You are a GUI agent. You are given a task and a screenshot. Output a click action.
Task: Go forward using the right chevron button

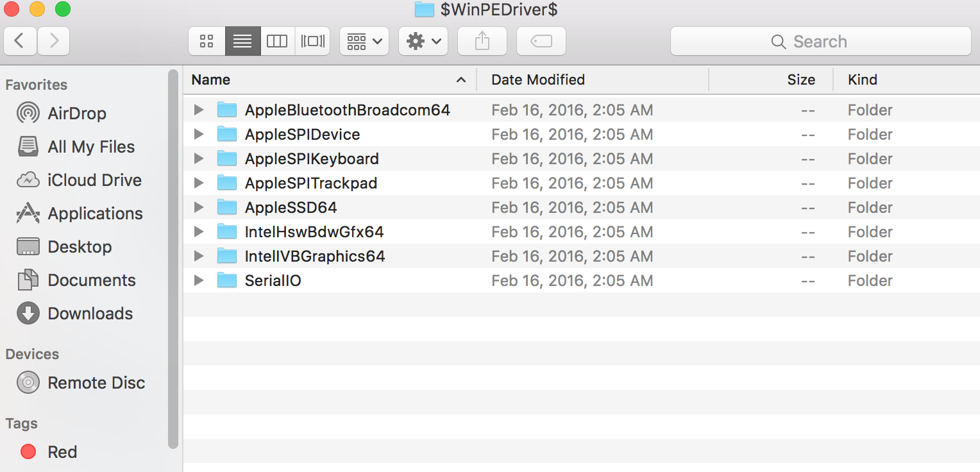(54, 42)
